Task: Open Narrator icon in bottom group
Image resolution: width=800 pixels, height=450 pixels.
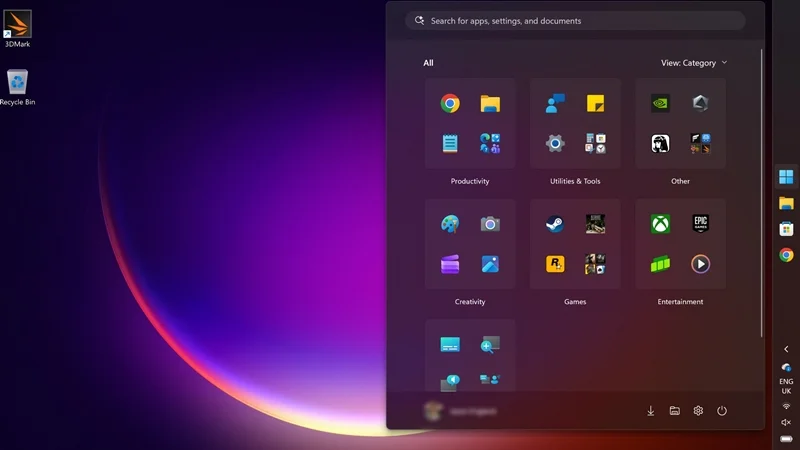Action: click(x=450, y=383)
